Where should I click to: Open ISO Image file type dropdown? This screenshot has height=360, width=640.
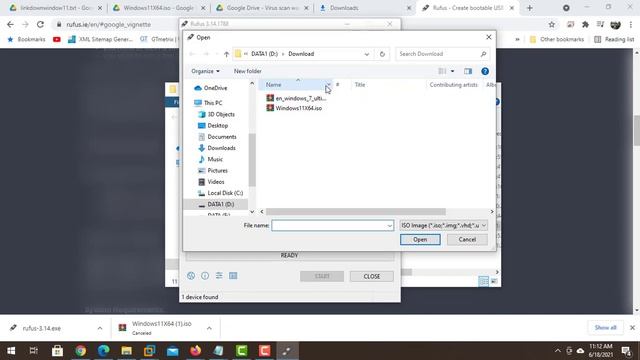(x=444, y=225)
